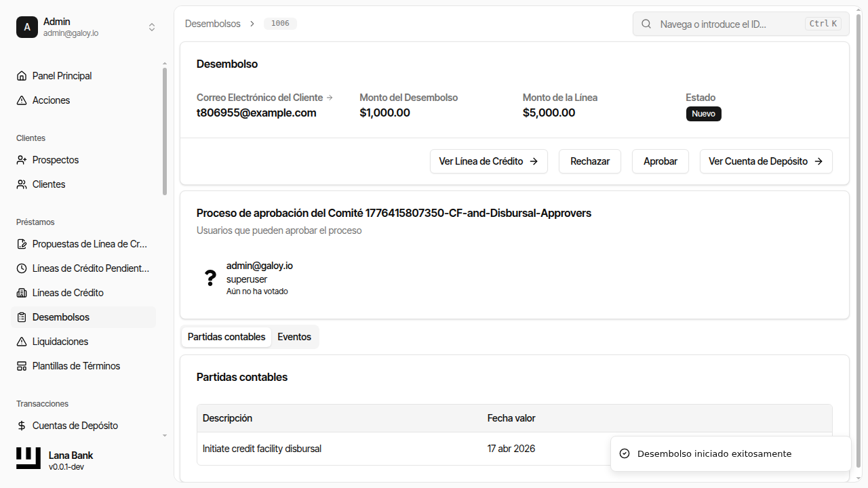This screenshot has width=868, height=488.
Task: Click the Panel Principal home icon
Action: point(22,76)
